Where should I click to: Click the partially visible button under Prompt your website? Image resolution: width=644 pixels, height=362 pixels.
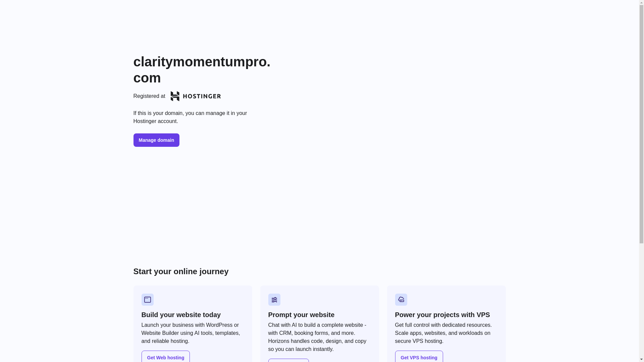click(288, 360)
